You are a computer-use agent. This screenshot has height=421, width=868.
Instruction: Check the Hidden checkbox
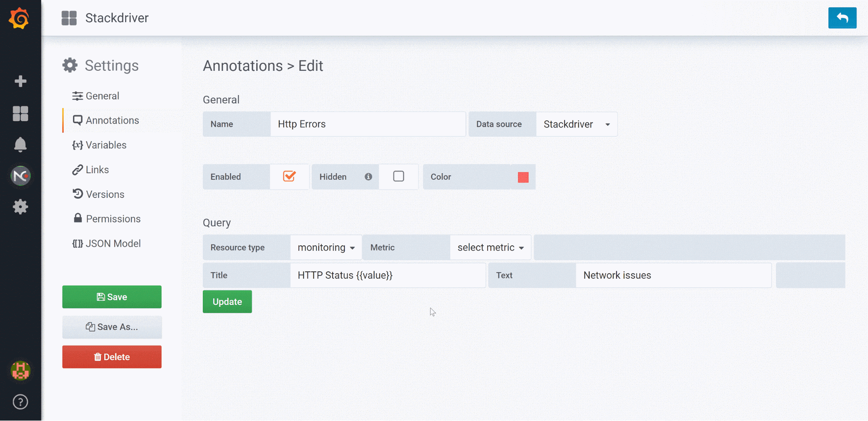[x=399, y=176]
